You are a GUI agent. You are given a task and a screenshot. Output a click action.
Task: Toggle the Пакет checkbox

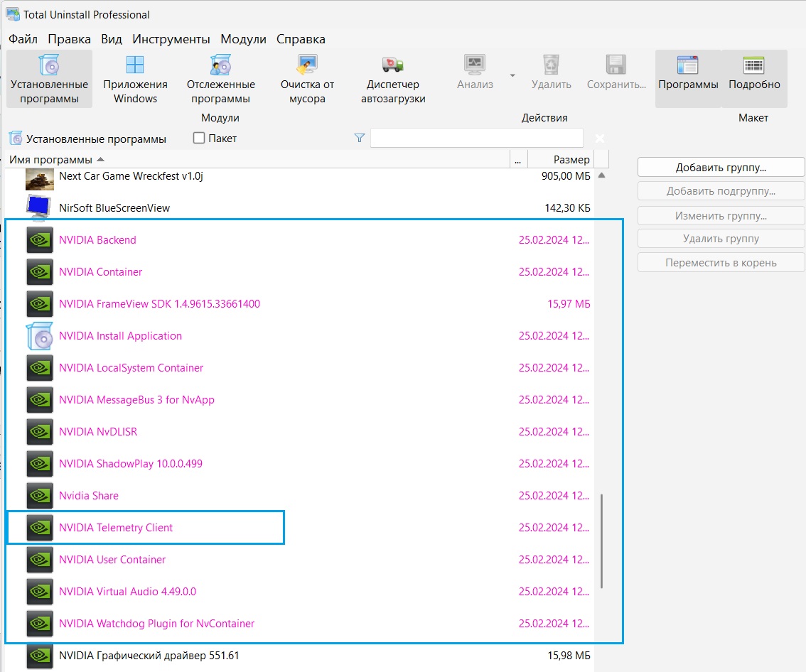tap(199, 139)
